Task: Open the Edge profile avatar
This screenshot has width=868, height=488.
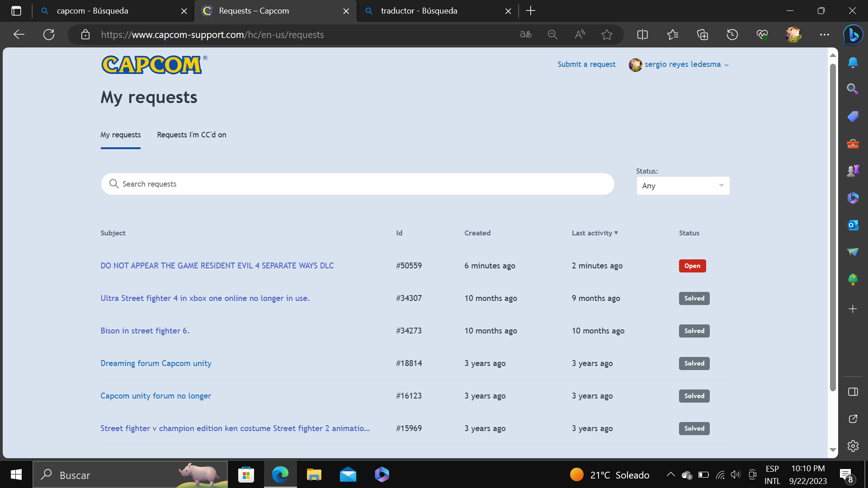Action: coord(793,35)
